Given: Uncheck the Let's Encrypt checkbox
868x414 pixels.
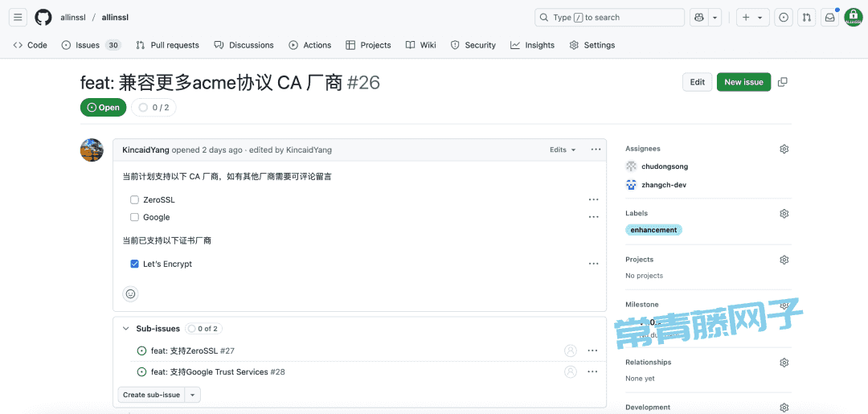Looking at the screenshot, I should tap(134, 264).
